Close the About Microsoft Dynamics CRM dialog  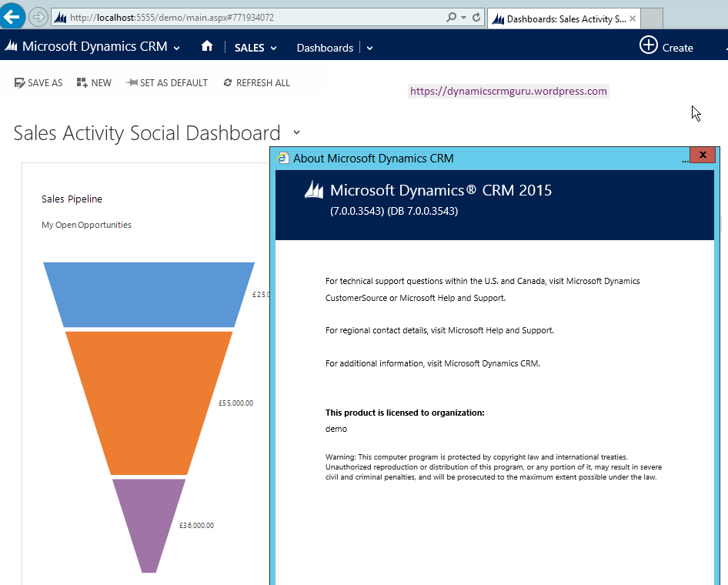click(x=702, y=155)
